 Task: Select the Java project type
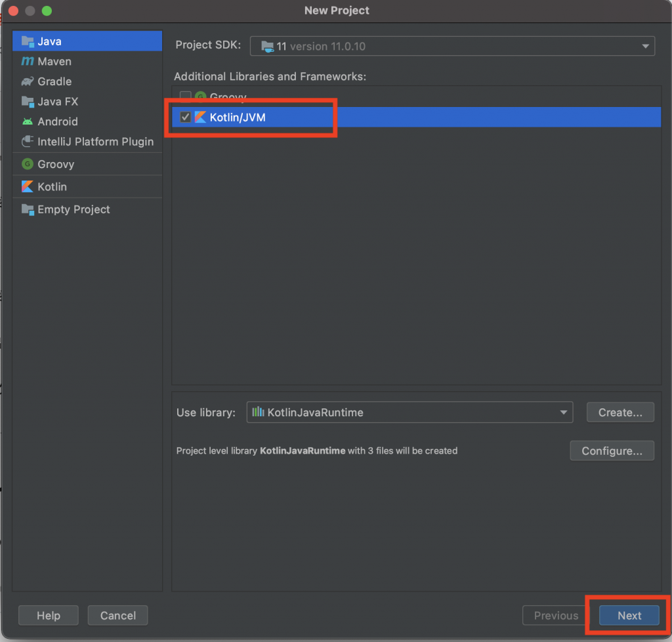pos(87,41)
